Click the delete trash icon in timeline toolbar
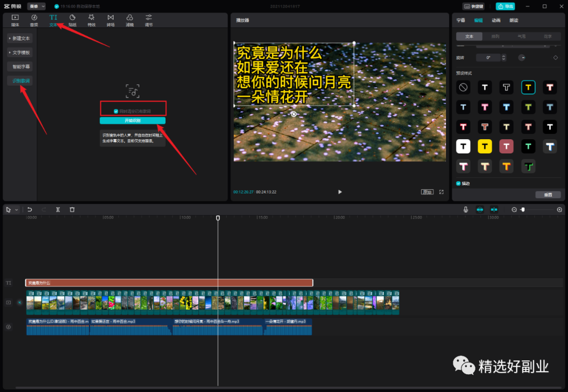This screenshot has height=392, width=568. [72, 210]
